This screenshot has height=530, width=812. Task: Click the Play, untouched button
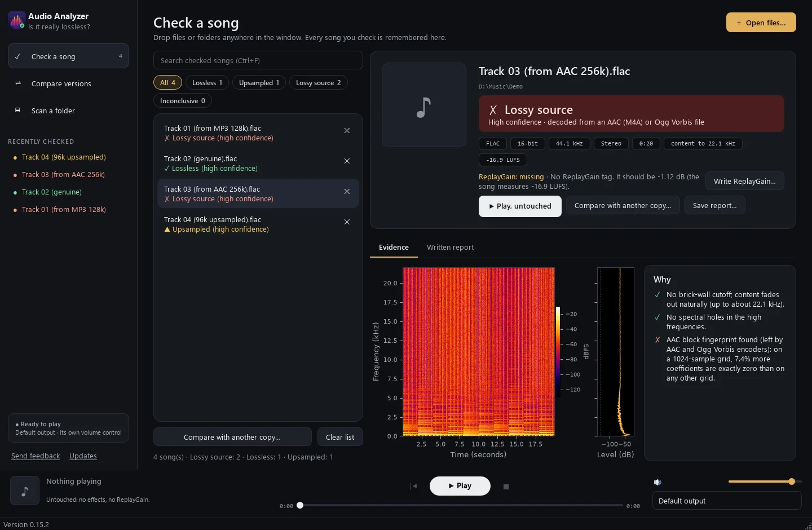(x=520, y=206)
